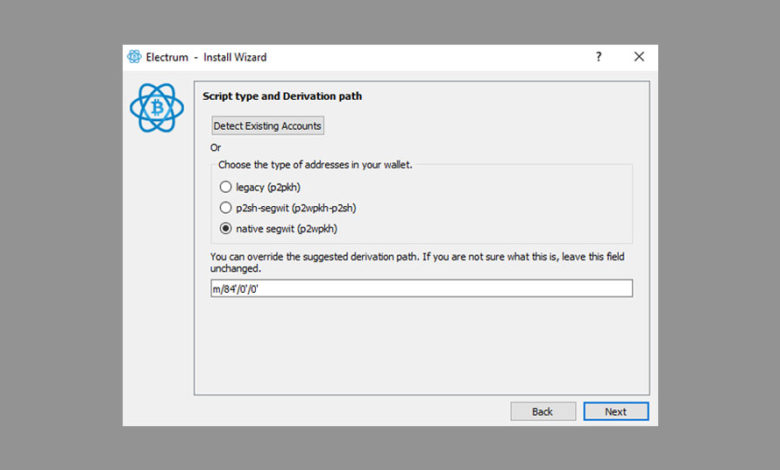Viewport: 780px width, 470px height.
Task: Click the "Choose the type of addresses" group label
Action: [315, 164]
